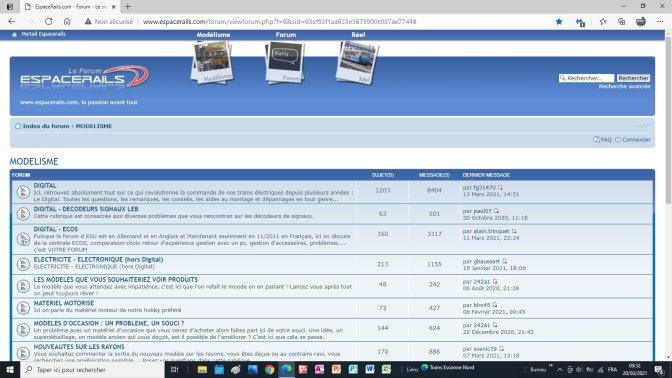Open Word from the taskbar

click(370, 369)
